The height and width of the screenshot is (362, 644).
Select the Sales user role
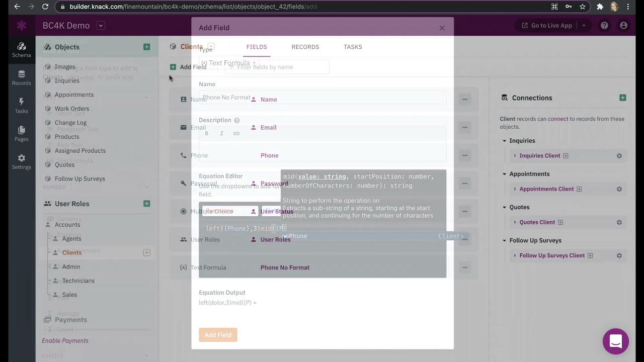click(69, 295)
